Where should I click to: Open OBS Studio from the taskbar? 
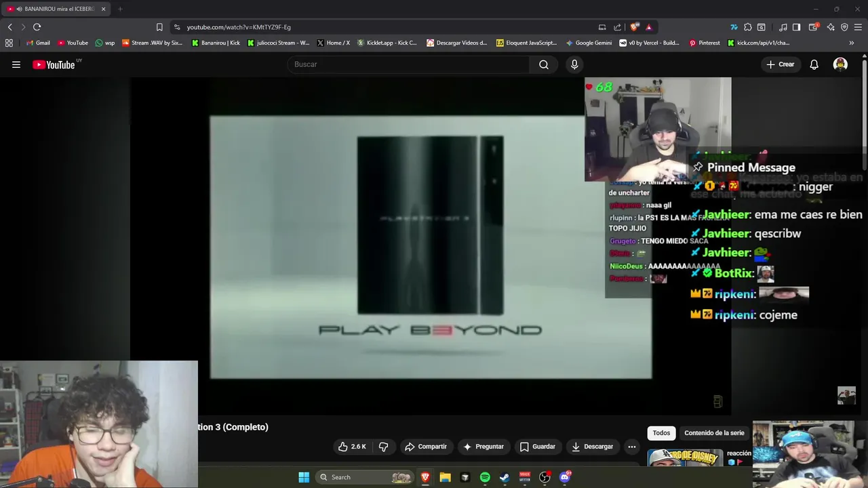point(545,477)
